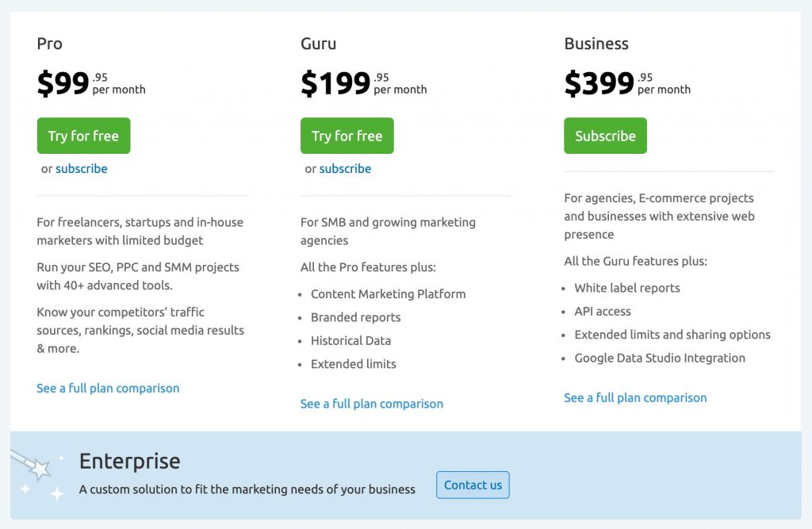Click the Try for free button under Pro
Viewport: 812px width, 529px height.
(x=83, y=136)
